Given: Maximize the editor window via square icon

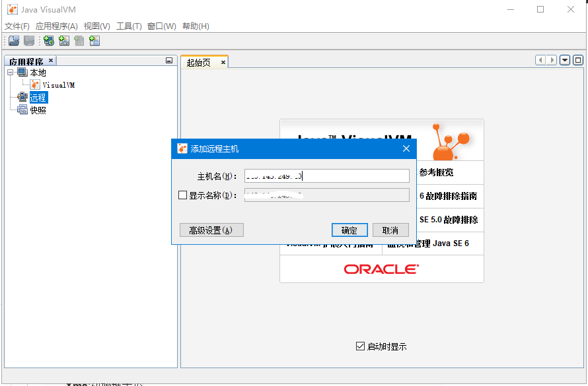Looking at the screenshot, I should [x=578, y=60].
